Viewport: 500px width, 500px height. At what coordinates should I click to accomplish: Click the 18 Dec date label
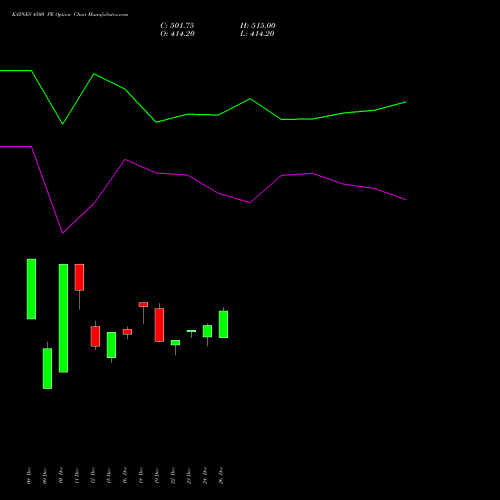pos(141,476)
